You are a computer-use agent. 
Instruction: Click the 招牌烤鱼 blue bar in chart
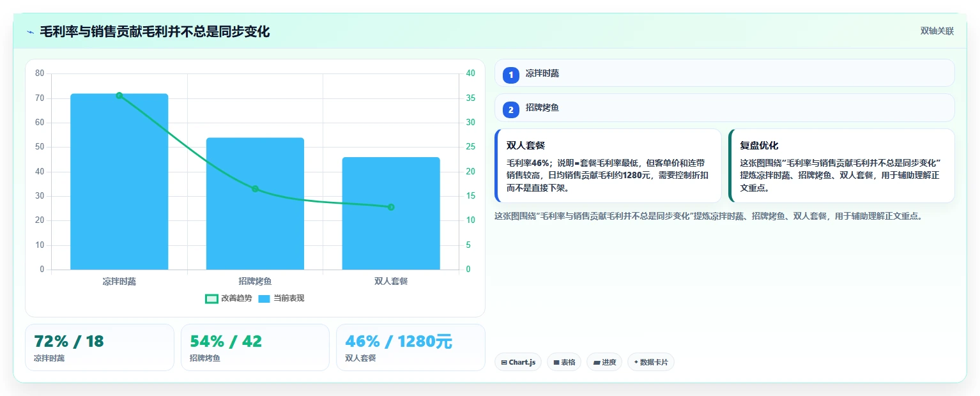[x=255, y=203]
